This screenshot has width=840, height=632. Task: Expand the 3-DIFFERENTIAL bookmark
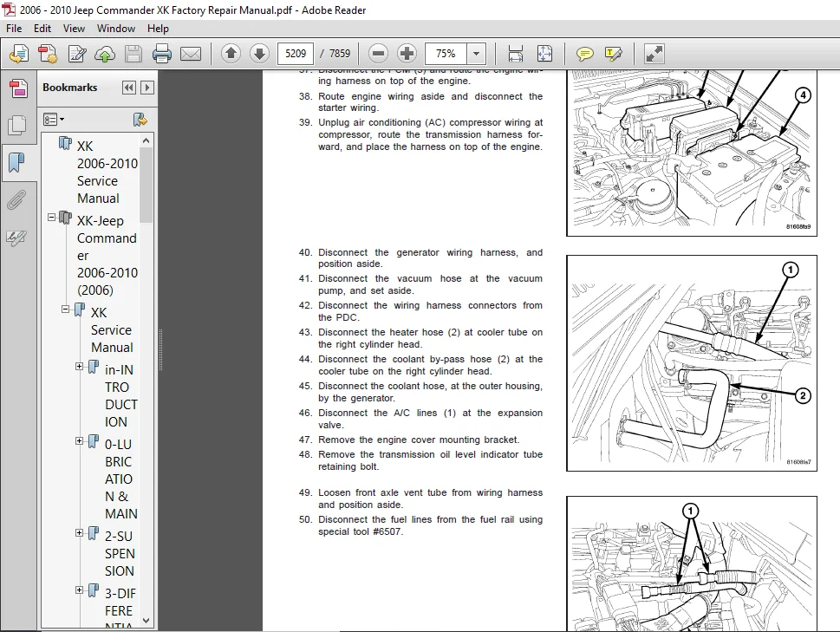pyautogui.click(x=79, y=590)
